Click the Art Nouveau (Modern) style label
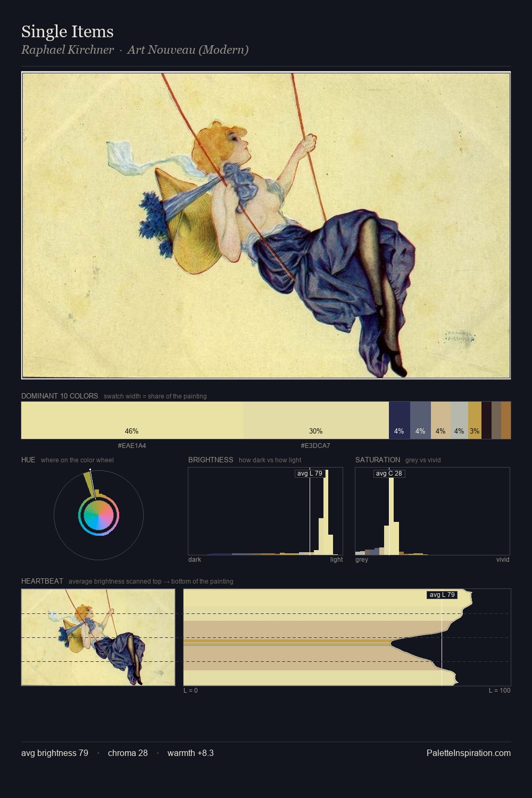This screenshot has width=532, height=798. pyautogui.click(x=188, y=50)
